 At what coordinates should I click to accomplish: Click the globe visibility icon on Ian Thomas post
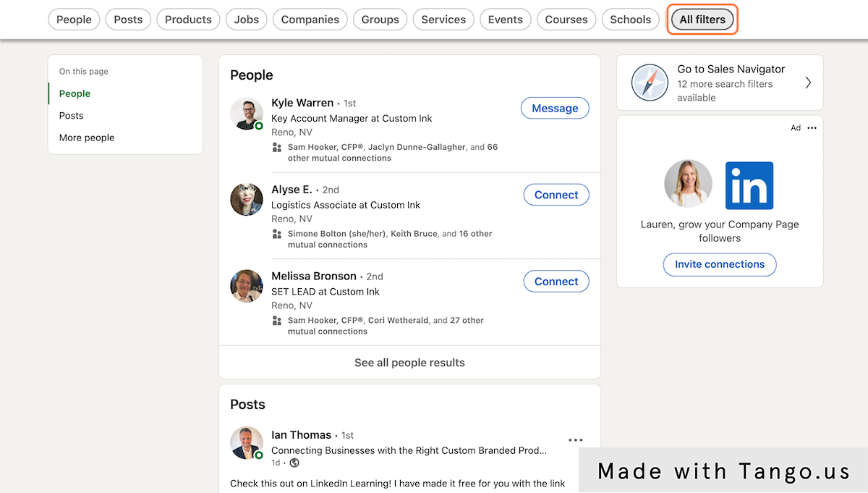coord(294,463)
